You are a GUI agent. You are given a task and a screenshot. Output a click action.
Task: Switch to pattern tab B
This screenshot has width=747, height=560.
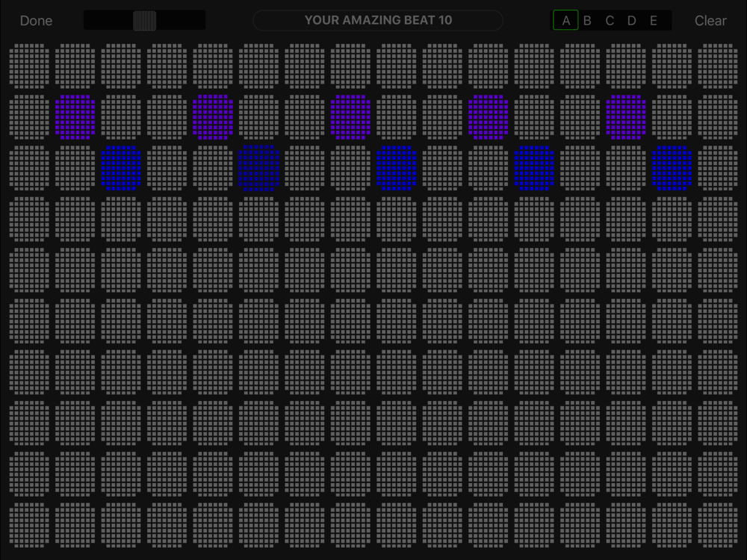587,21
